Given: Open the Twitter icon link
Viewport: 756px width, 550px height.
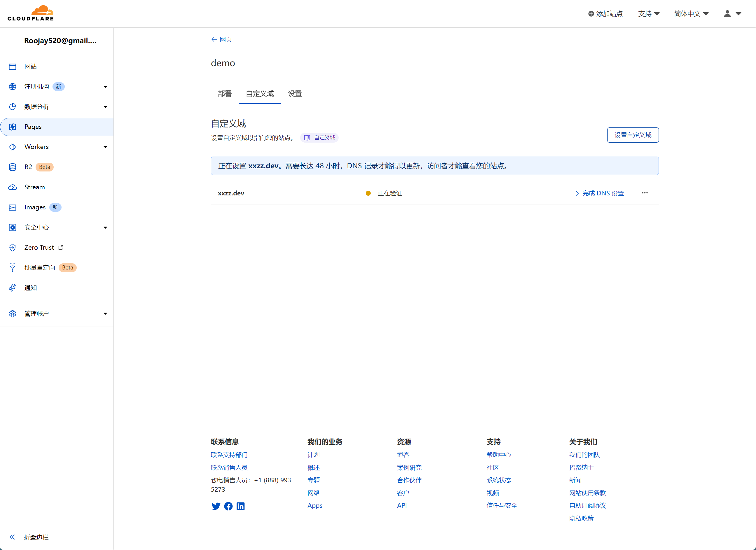Looking at the screenshot, I should point(216,506).
